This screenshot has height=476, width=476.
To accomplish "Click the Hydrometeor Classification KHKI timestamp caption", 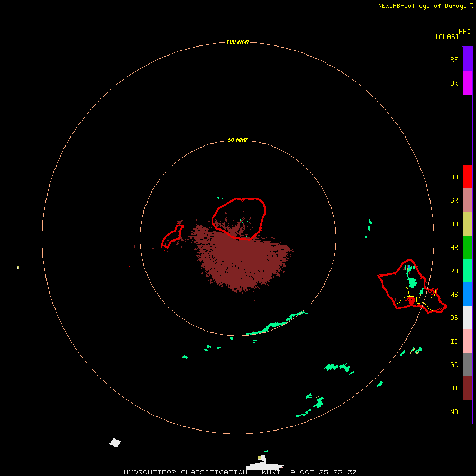I will [240, 472].
